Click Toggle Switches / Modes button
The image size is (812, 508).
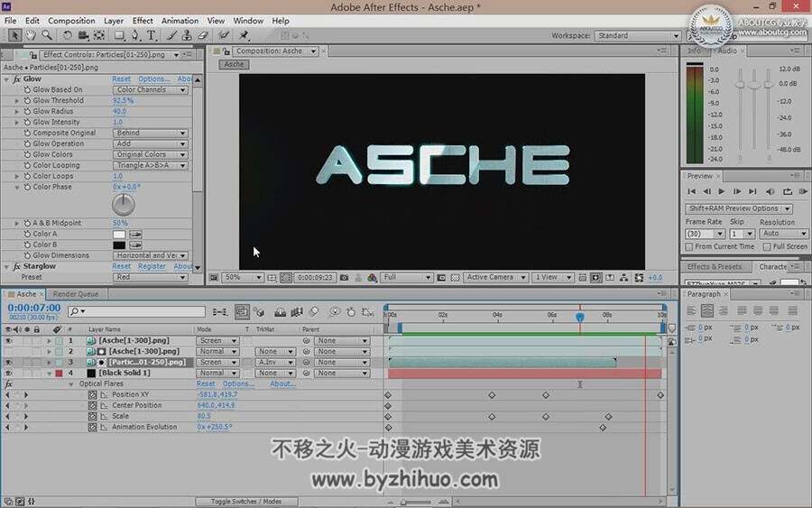tap(246, 502)
